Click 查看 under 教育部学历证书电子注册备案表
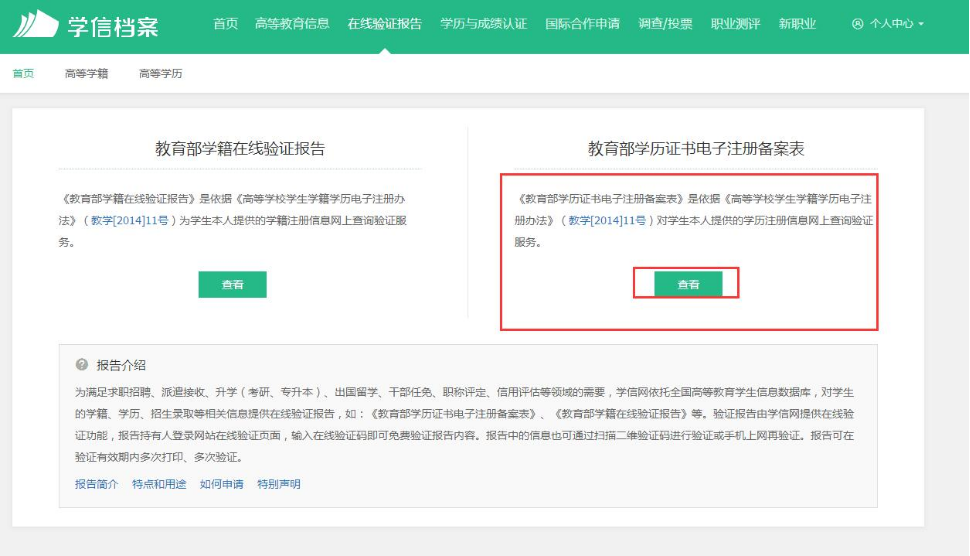Screen dimensions: 970x556 coord(688,284)
